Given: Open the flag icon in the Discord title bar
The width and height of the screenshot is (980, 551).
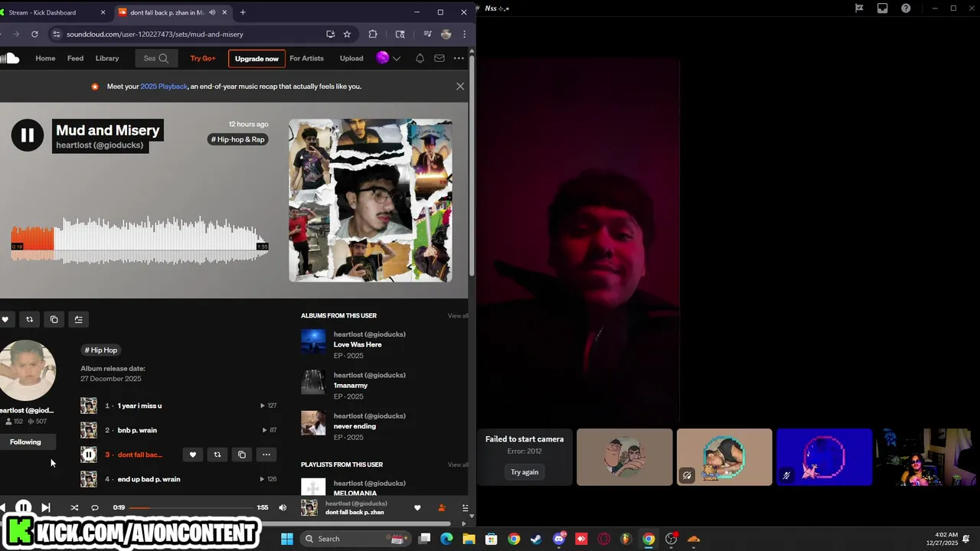Looking at the screenshot, I should click(859, 8).
